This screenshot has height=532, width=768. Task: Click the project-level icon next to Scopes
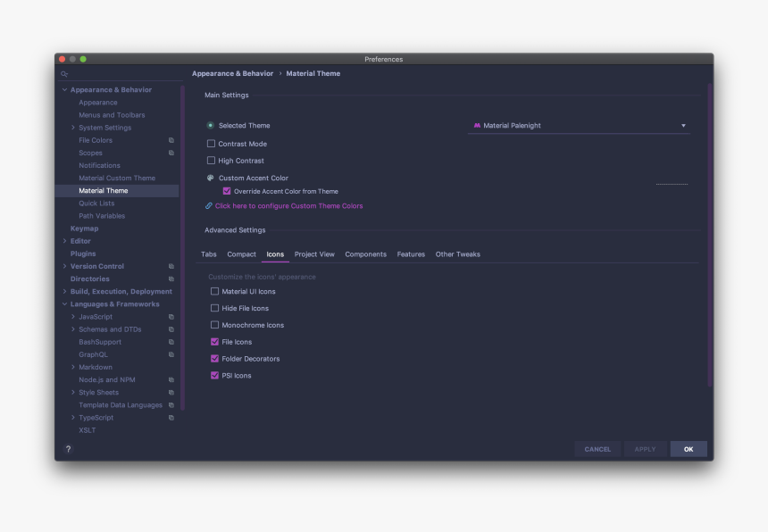[x=171, y=153]
